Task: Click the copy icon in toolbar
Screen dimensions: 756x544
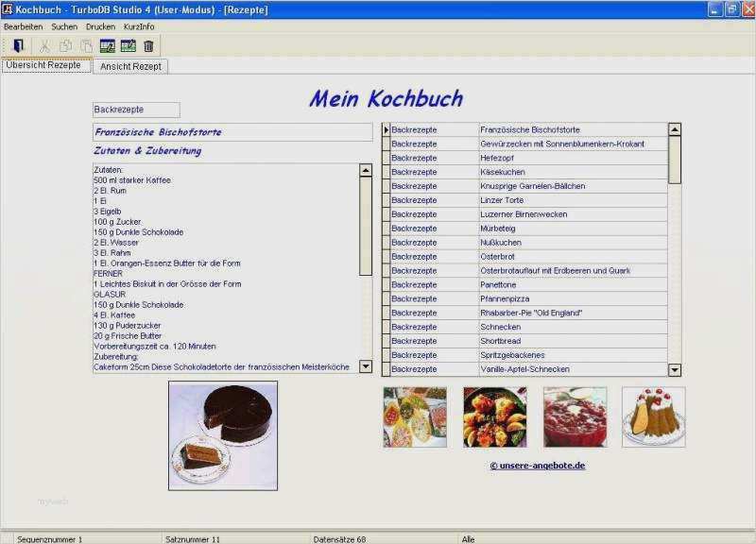Action: (65, 46)
